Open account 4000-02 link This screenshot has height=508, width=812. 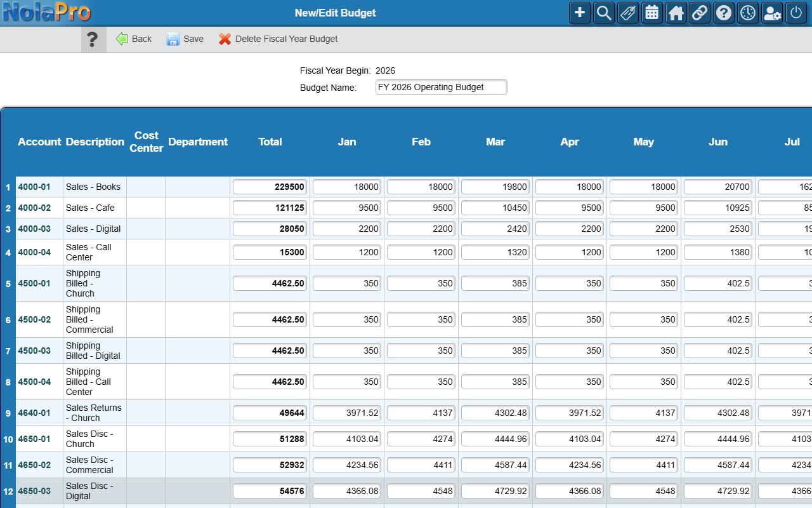click(34, 208)
